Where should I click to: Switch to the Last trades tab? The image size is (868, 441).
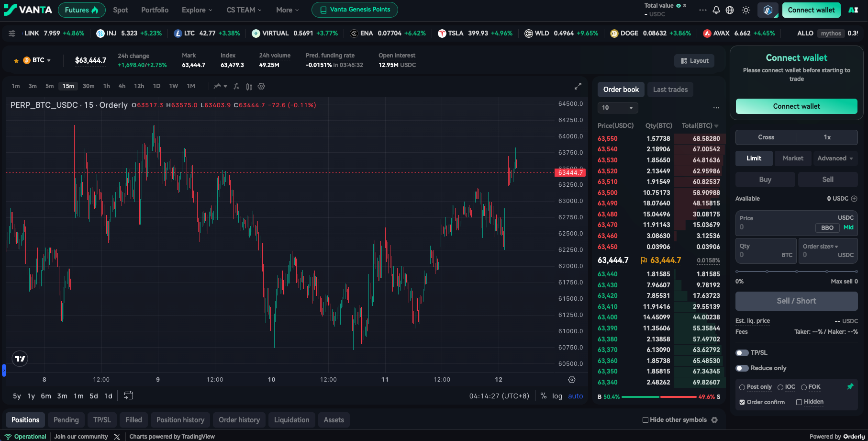(670, 90)
